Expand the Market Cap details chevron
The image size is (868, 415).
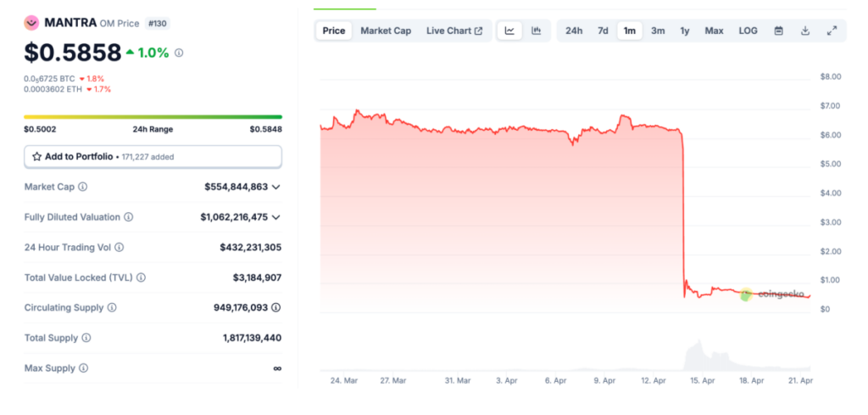(x=276, y=187)
